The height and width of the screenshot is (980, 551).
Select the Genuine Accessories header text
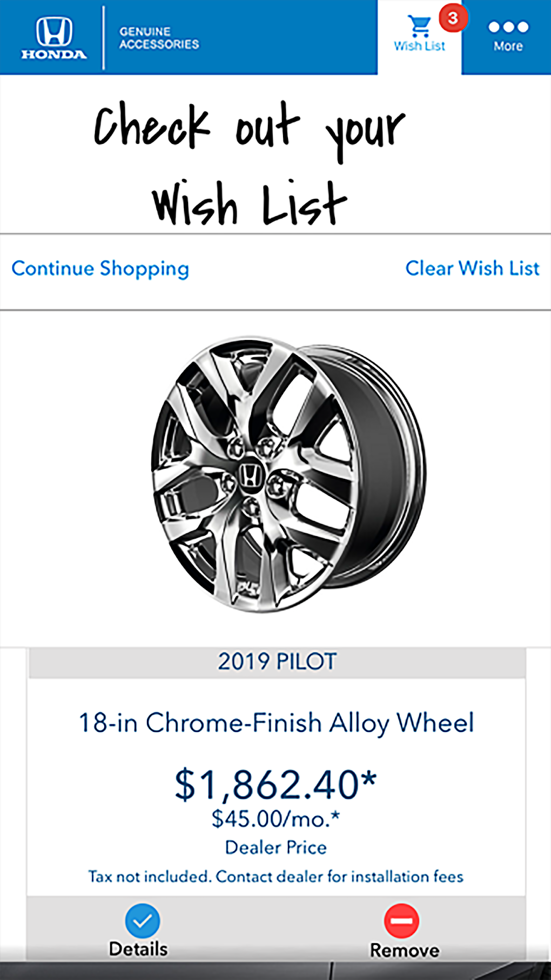click(159, 38)
